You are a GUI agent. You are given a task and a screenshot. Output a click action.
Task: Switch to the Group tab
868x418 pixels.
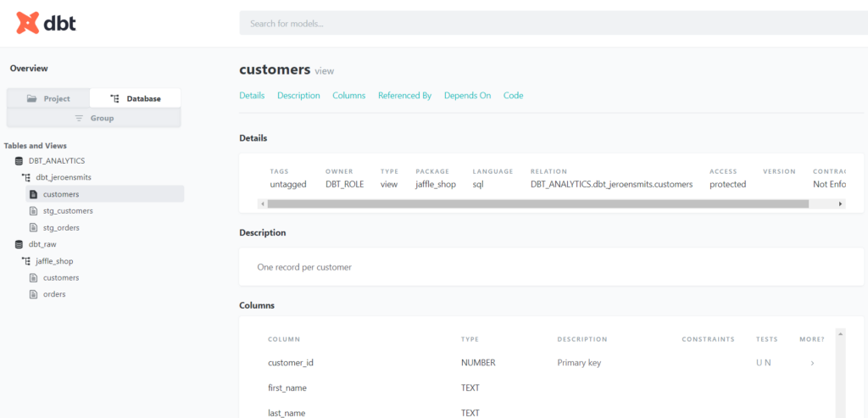pos(93,118)
